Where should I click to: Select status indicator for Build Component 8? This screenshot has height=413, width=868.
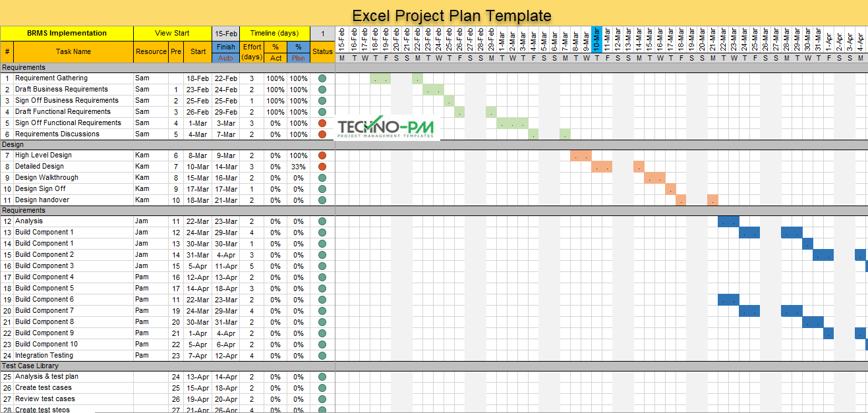pyautogui.click(x=322, y=322)
